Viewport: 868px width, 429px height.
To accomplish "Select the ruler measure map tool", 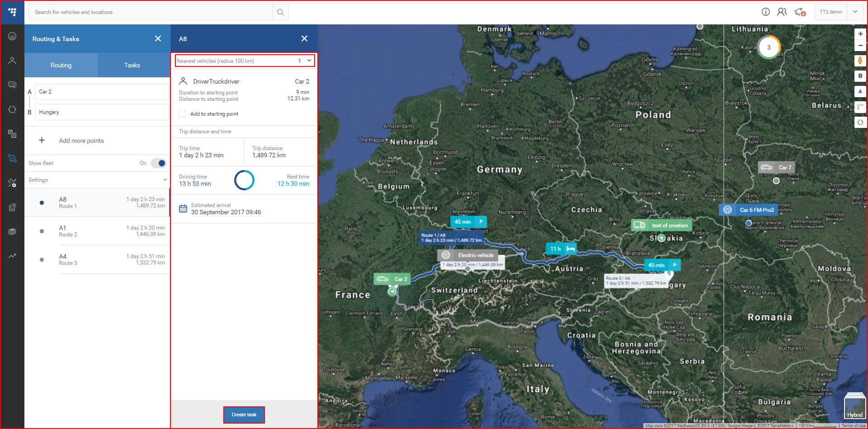I will (x=860, y=107).
